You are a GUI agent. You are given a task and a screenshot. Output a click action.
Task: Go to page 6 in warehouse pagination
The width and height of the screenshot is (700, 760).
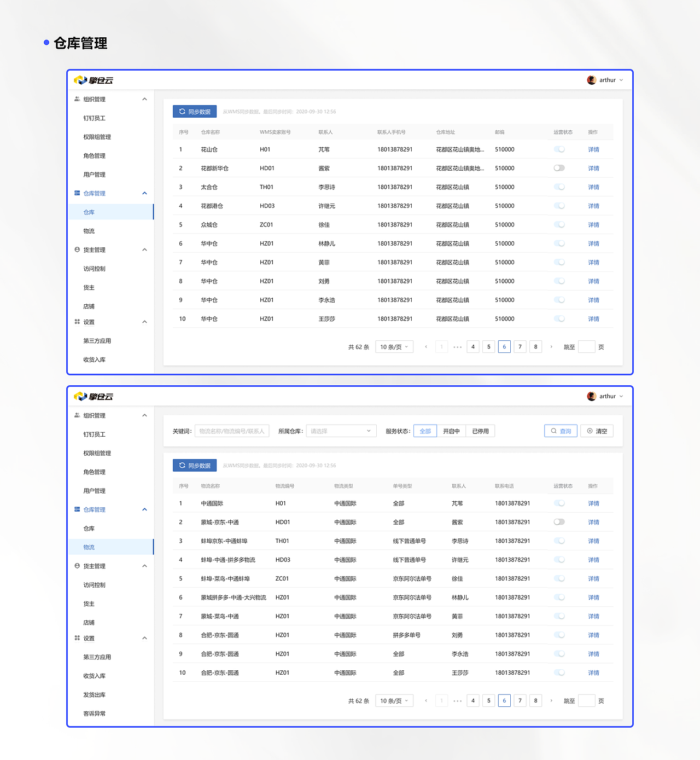504,347
